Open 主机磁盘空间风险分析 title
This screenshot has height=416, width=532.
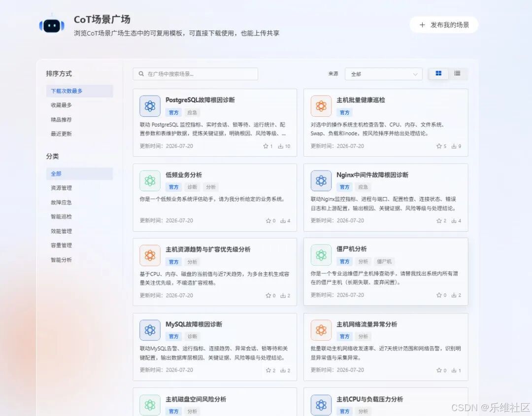[x=196, y=399]
